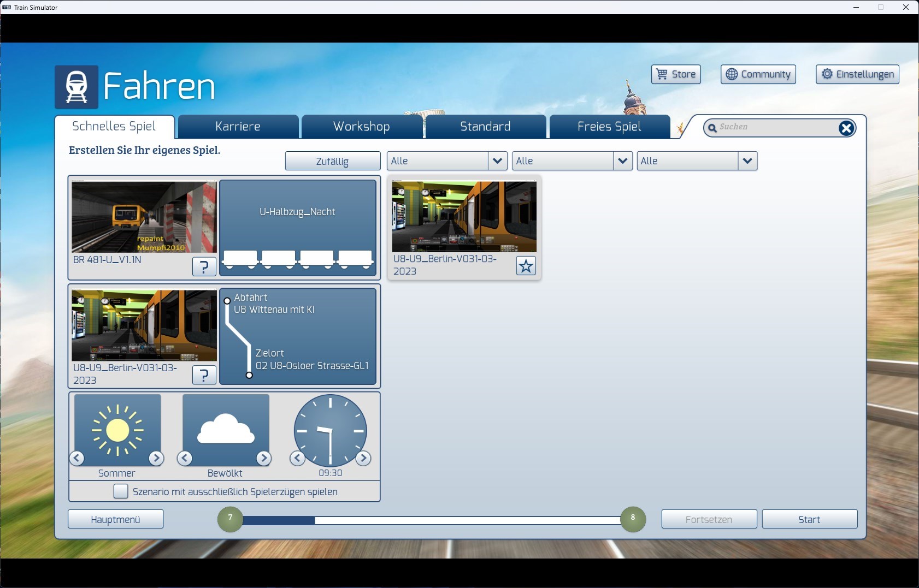This screenshot has height=588, width=919.
Task: Set a later time with right arrow
Action: click(363, 458)
